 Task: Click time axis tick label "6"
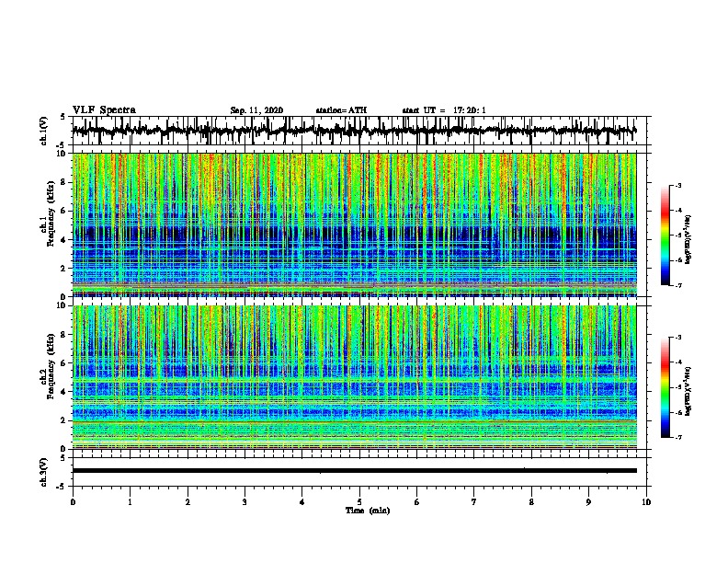pos(417,502)
